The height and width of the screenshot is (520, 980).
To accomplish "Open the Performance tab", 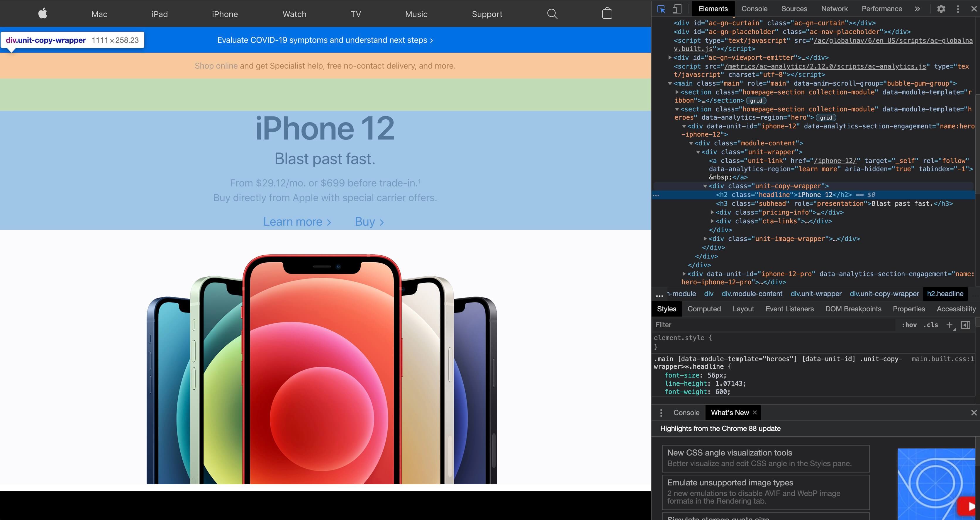I will coord(881,9).
